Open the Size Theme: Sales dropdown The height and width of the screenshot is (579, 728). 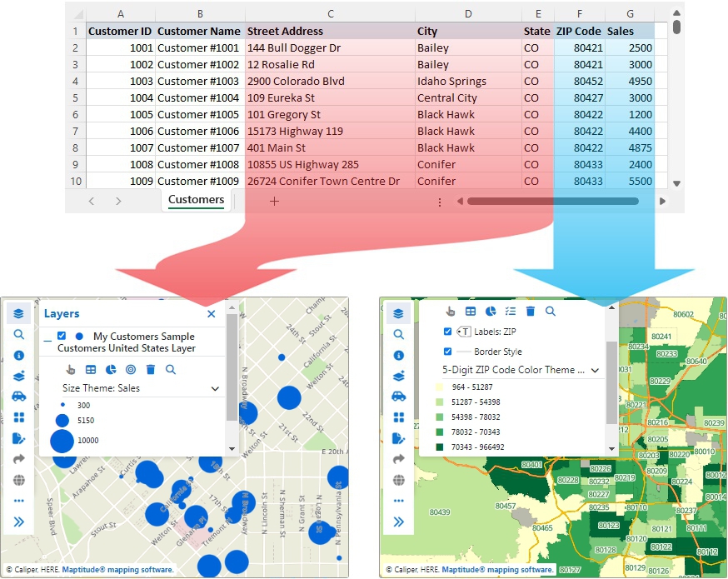214,388
